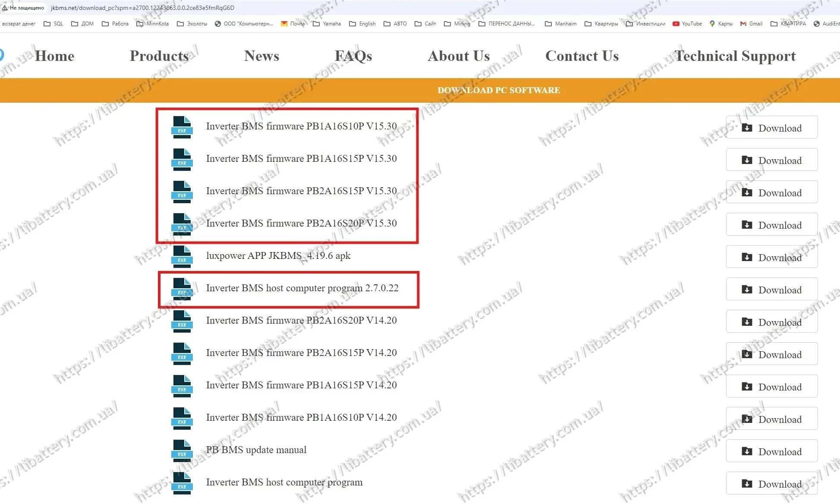Screen dimensions: 840x504
Task: Click the EXE file icon for PB1A16S10P V15.30
Action: pyautogui.click(x=182, y=127)
